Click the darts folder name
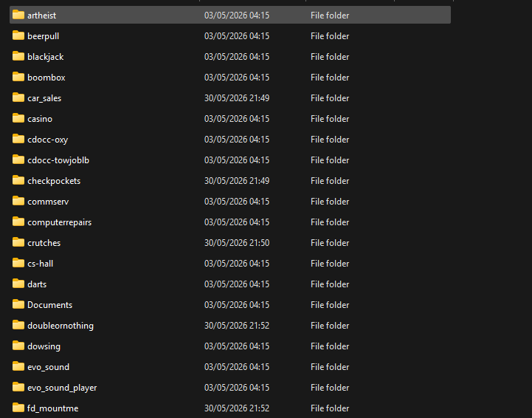Viewport: 532px width, 418px height. (x=37, y=284)
